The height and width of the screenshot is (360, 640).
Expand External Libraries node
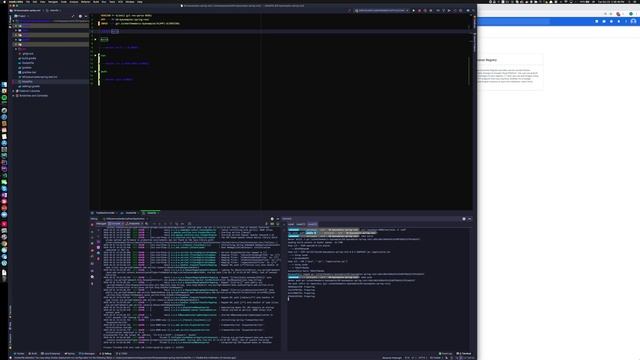[13, 91]
